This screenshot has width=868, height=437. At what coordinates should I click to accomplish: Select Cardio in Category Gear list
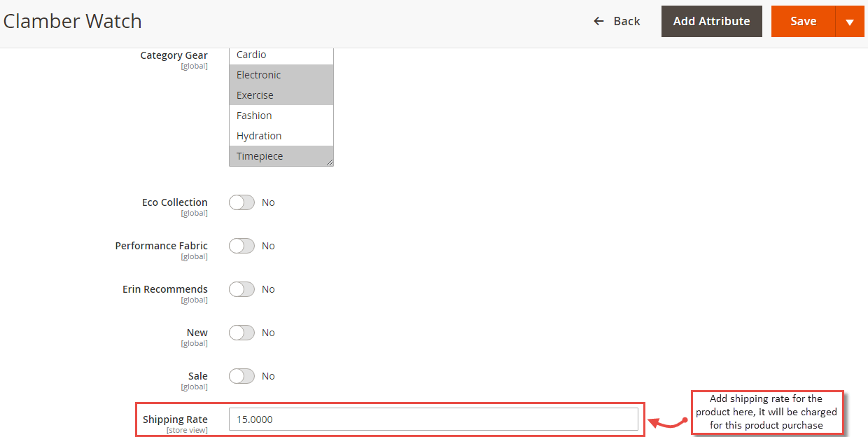(x=281, y=55)
